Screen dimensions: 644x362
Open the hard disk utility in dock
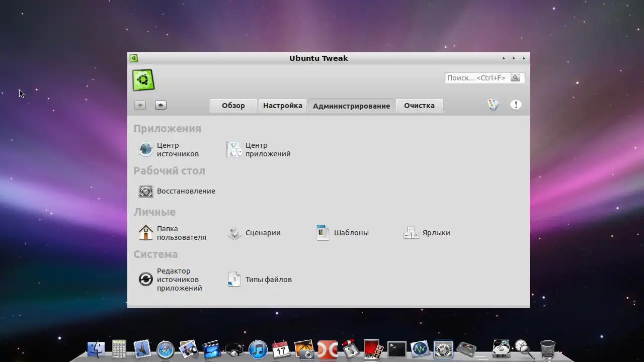(x=501, y=349)
